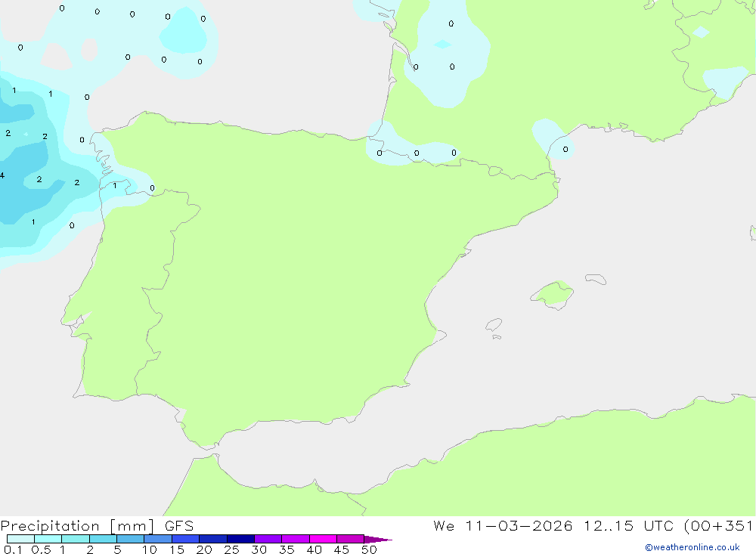This screenshot has width=756, height=554.
Task: Pick the 1–2 mm legend swatch
Action: coord(75,539)
